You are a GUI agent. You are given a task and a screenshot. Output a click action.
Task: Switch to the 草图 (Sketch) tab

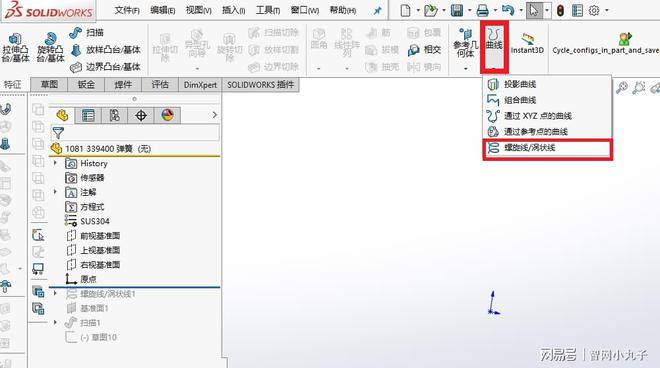click(49, 85)
